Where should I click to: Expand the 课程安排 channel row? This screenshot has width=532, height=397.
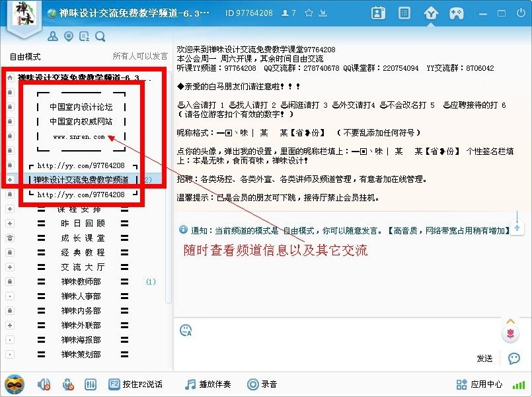tap(10, 209)
